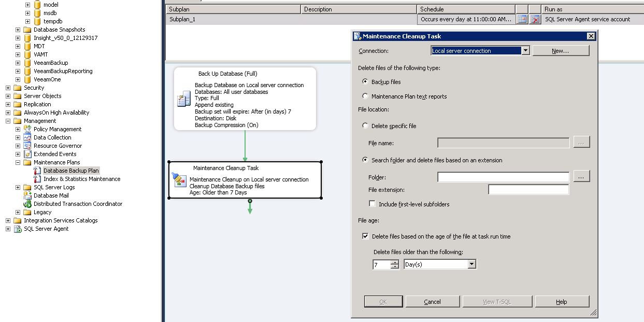Expand the Integration Services Catalogs node

(x=8, y=220)
